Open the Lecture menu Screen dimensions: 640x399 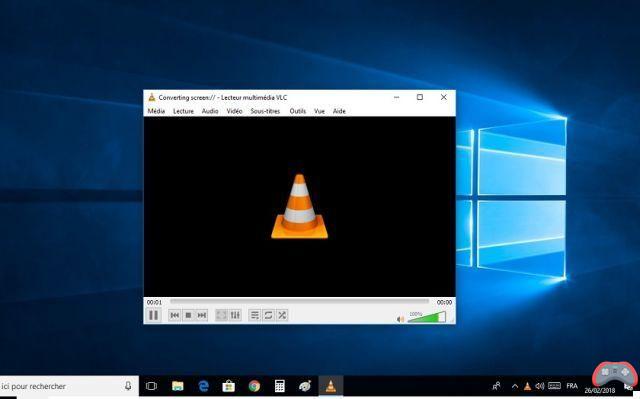pyautogui.click(x=183, y=111)
